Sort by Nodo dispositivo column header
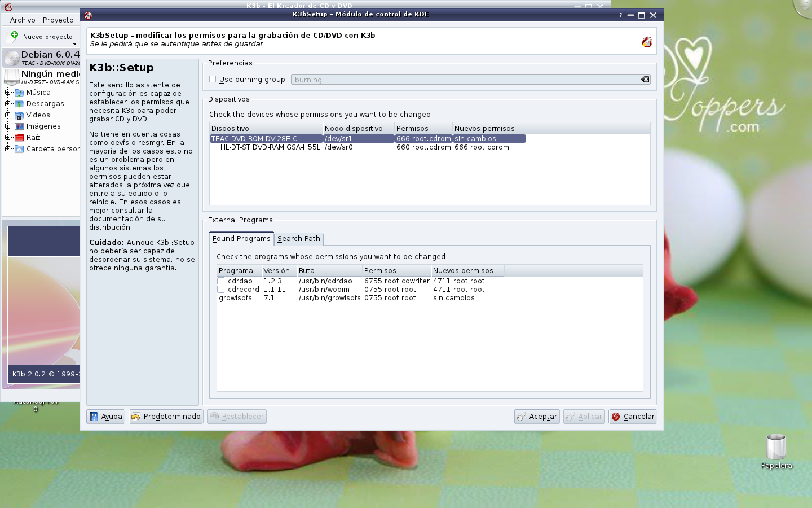Viewport: 812px width, 508px height. [x=359, y=129]
